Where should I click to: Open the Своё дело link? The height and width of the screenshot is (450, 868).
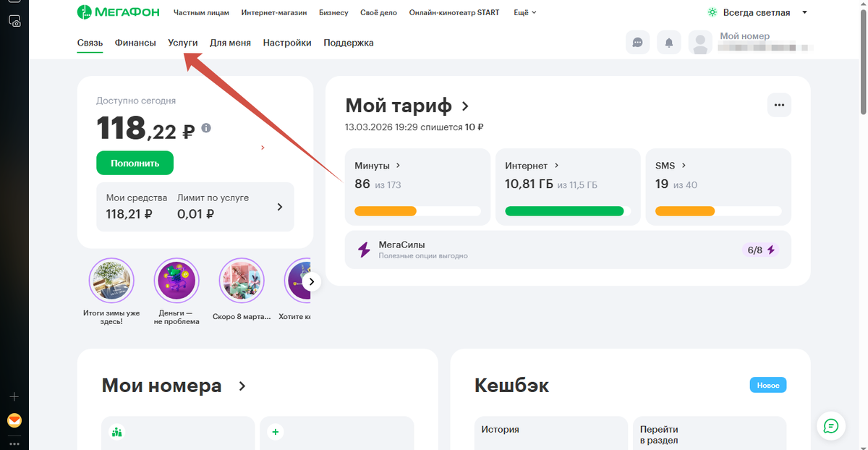click(x=379, y=12)
